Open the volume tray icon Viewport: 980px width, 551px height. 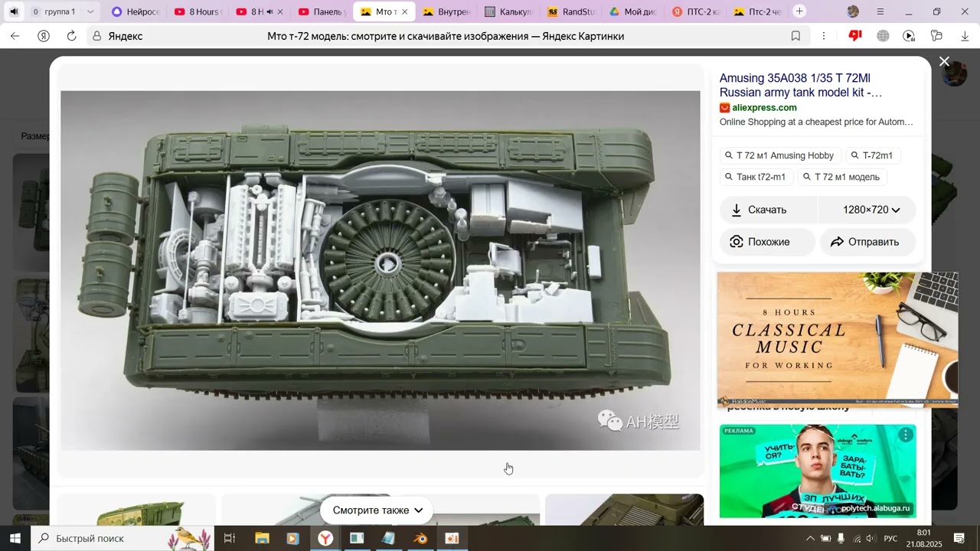pos(871,538)
